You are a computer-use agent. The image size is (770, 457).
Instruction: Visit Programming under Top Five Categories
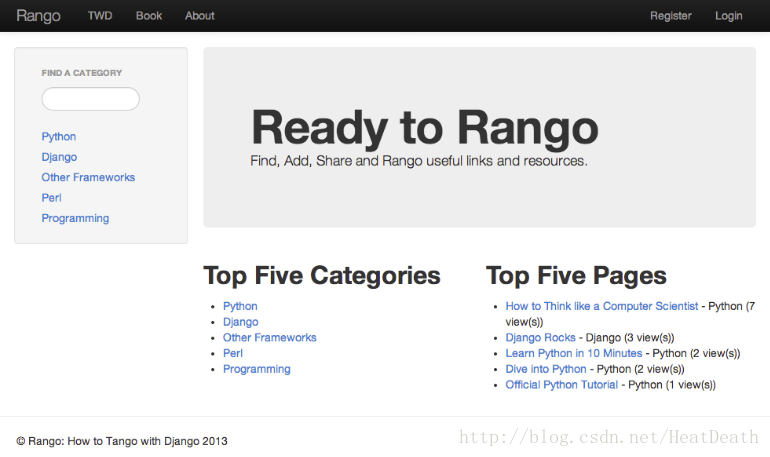(x=257, y=369)
